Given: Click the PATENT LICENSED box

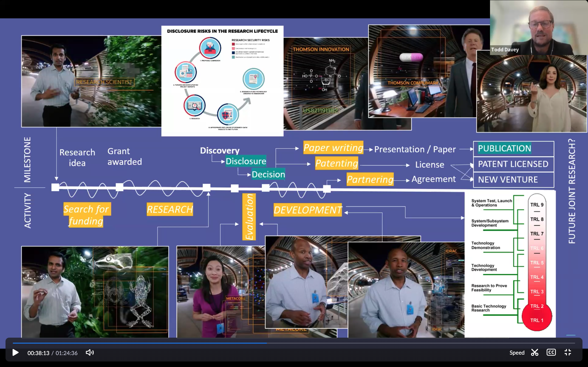Looking at the screenshot, I should click(x=513, y=164).
